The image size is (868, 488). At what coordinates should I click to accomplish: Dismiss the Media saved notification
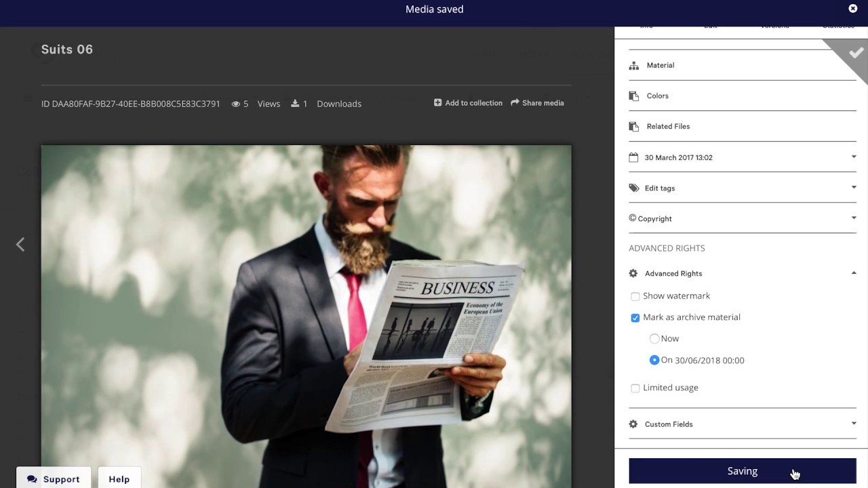853,9
